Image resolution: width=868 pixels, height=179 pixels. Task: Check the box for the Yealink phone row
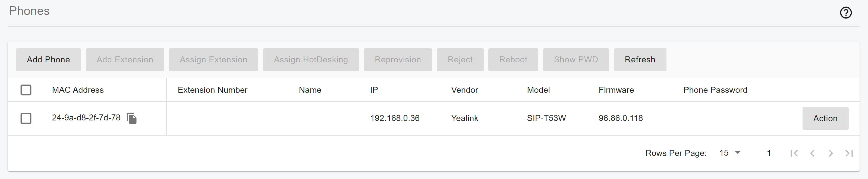tap(26, 119)
